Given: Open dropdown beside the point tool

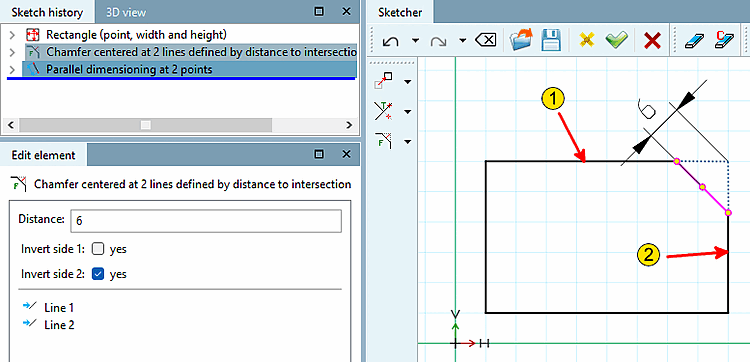Looking at the screenshot, I should click(408, 82).
